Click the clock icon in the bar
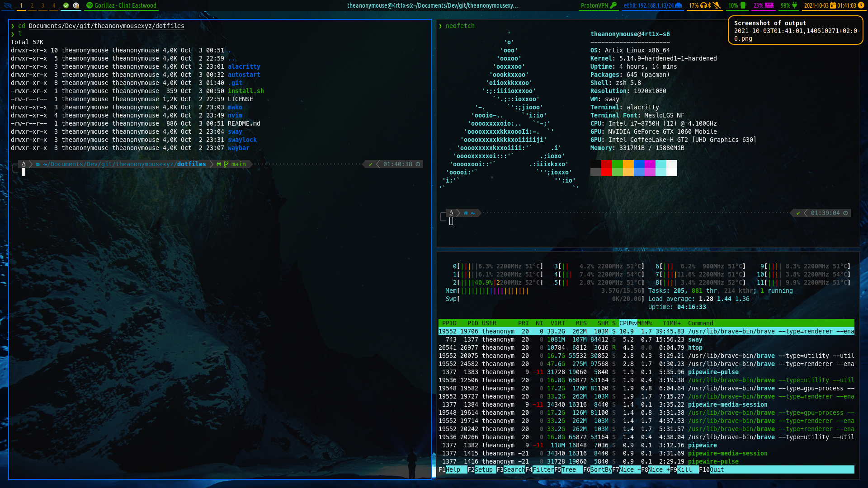Image resolution: width=868 pixels, height=488 pixels. coord(861,5)
